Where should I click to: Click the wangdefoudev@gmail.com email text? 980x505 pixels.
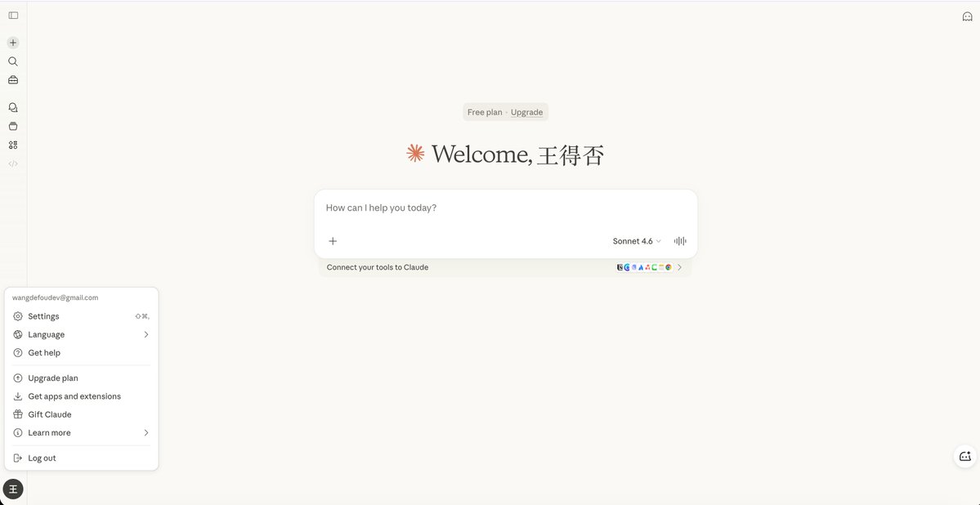pyautogui.click(x=55, y=297)
